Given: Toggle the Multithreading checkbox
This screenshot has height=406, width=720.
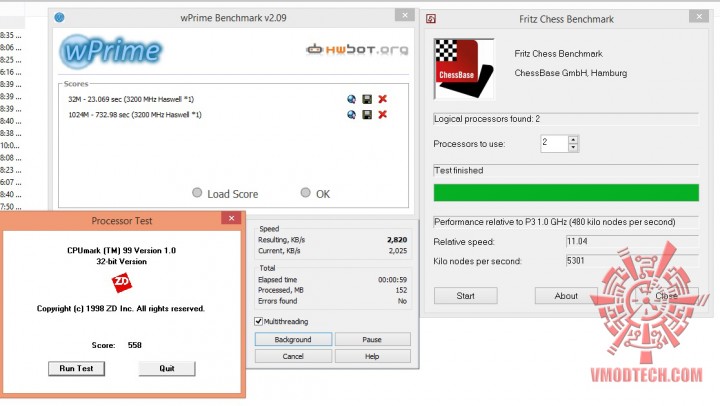Looking at the screenshot, I should 259,321.
